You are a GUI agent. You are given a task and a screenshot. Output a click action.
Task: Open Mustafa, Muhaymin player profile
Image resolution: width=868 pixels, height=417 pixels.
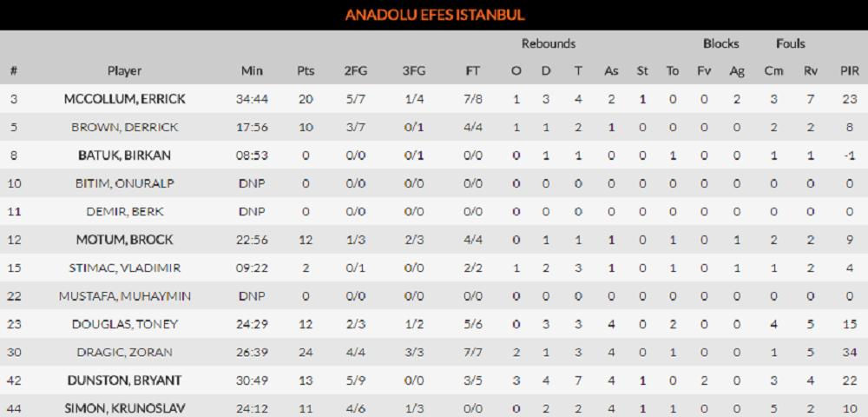click(x=124, y=296)
